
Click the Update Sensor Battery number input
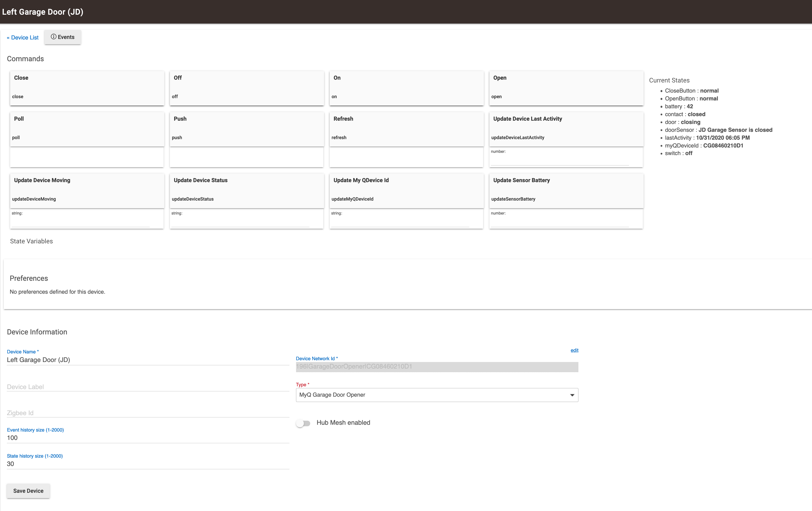click(x=560, y=222)
